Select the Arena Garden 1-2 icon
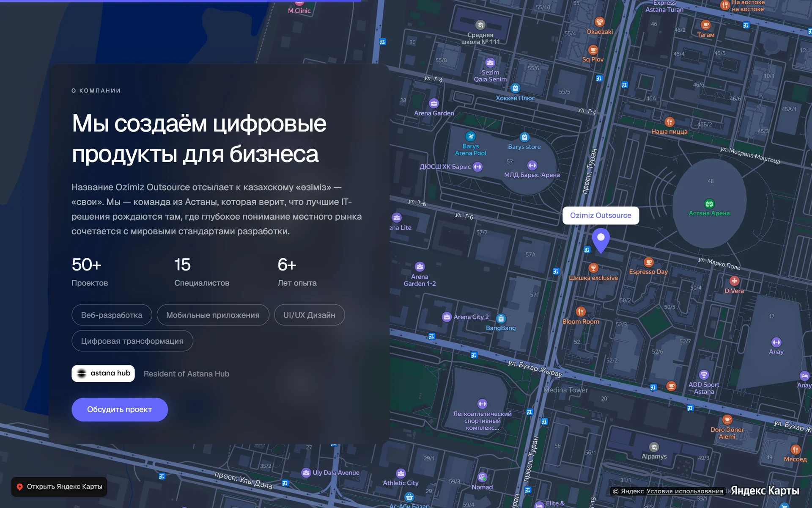This screenshot has height=508, width=812. (x=420, y=267)
